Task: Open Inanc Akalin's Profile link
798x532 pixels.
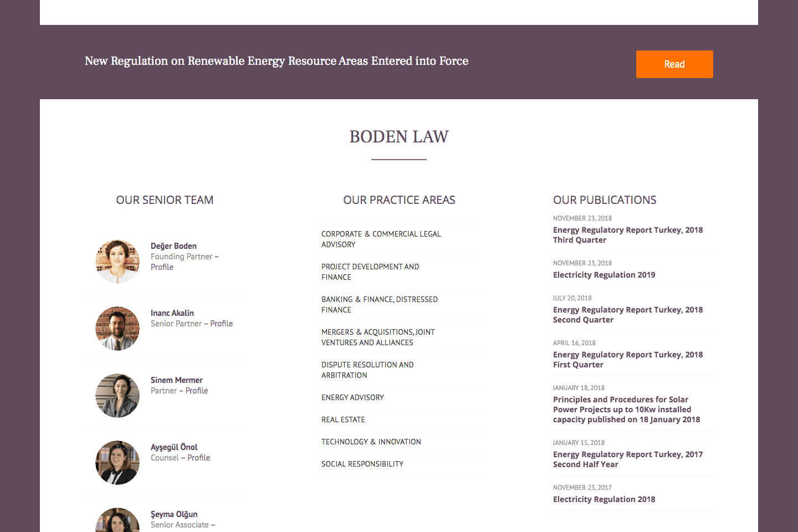Action: pyautogui.click(x=221, y=323)
